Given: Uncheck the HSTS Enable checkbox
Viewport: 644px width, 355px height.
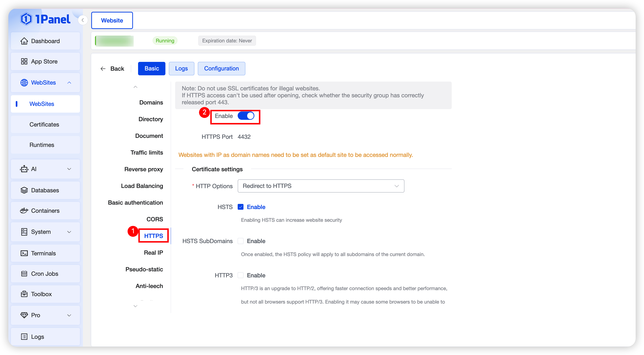Looking at the screenshot, I should [x=240, y=207].
